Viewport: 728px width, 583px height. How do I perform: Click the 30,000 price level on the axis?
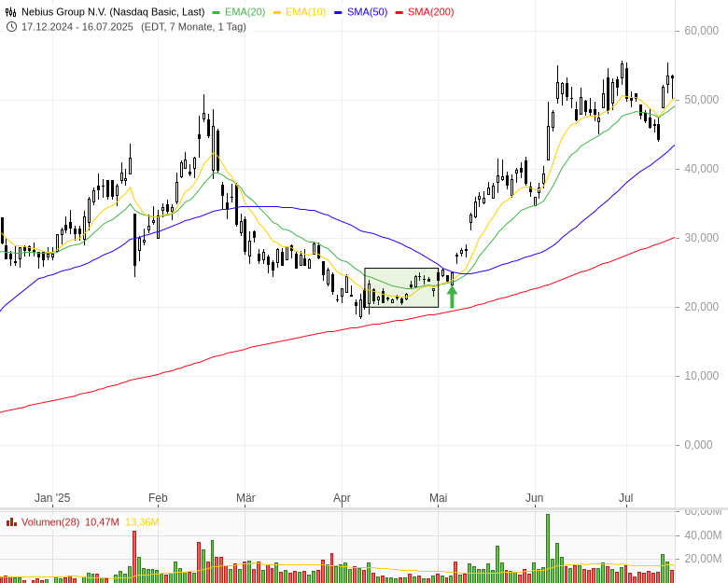pyautogui.click(x=700, y=238)
